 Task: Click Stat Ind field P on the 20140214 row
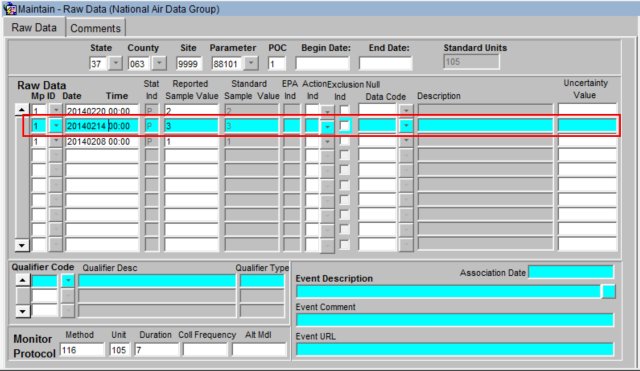151,126
